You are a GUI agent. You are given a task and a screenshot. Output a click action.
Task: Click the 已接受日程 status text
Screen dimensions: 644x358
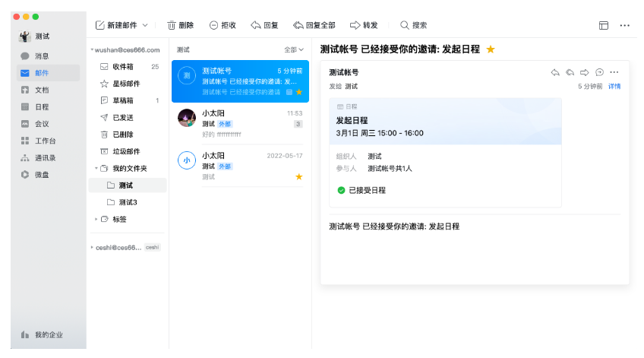(x=367, y=190)
